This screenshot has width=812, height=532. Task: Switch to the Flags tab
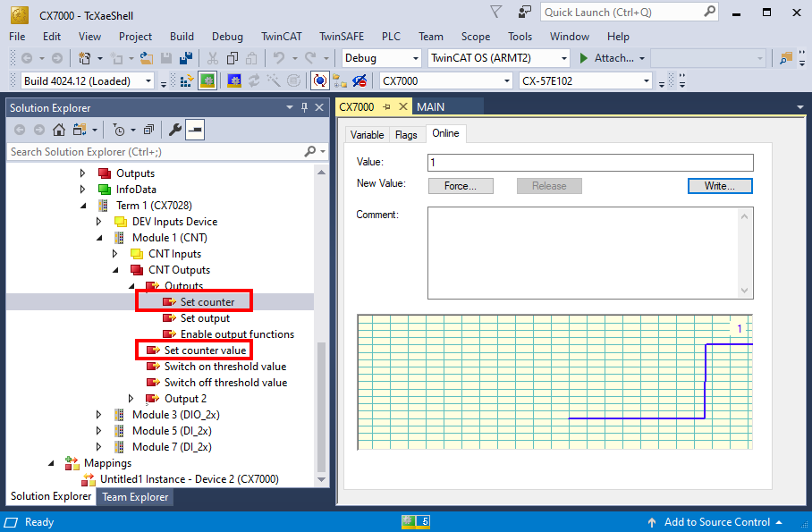pos(406,134)
